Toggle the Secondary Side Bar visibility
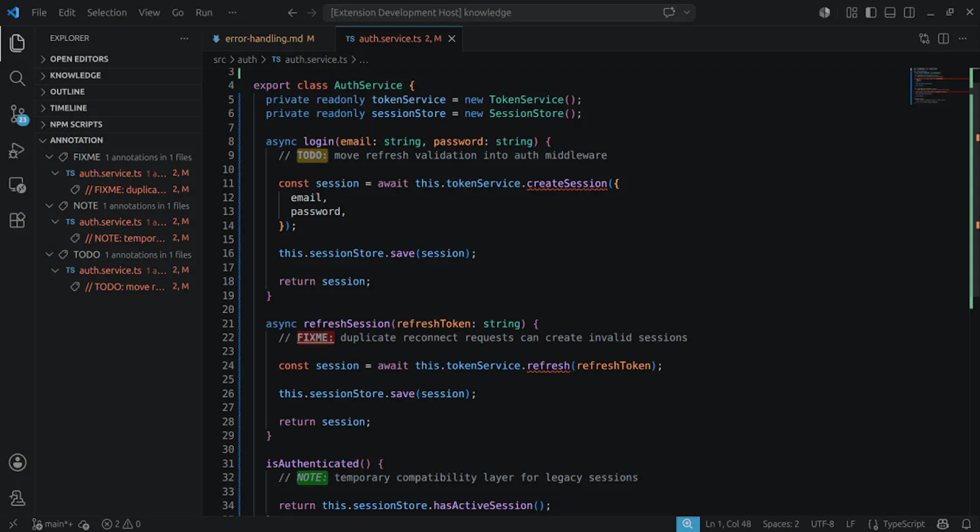Screen dimensions: 980x532 (x=910, y=12)
